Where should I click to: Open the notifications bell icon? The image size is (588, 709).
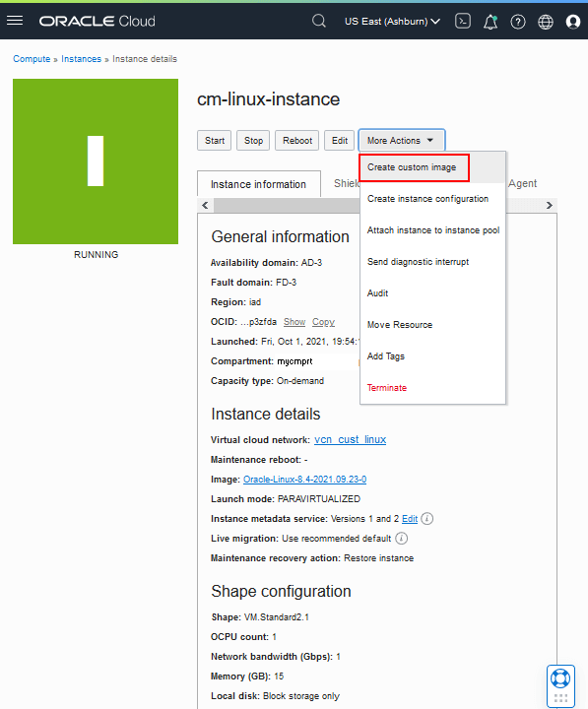point(490,22)
